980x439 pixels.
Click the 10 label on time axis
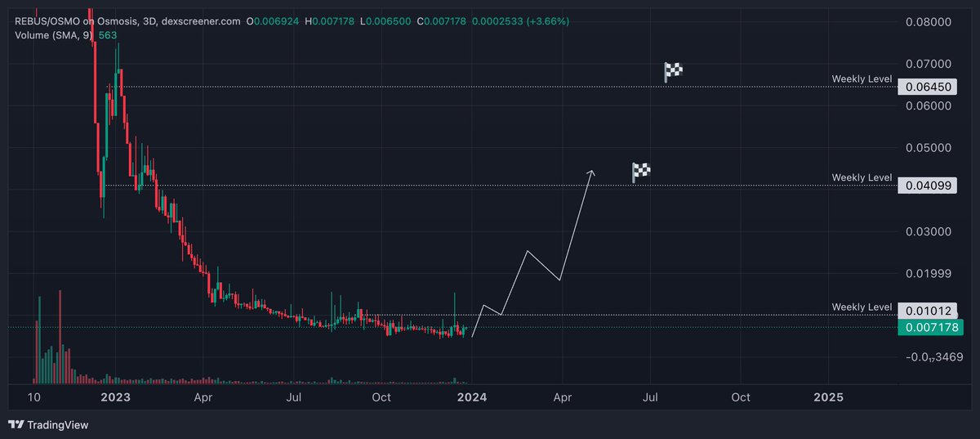tap(33, 396)
